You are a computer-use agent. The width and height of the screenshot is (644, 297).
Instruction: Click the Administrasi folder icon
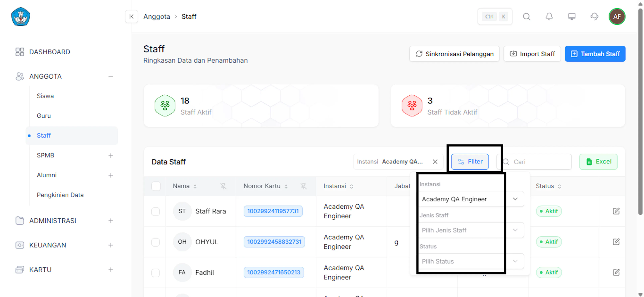tap(19, 221)
